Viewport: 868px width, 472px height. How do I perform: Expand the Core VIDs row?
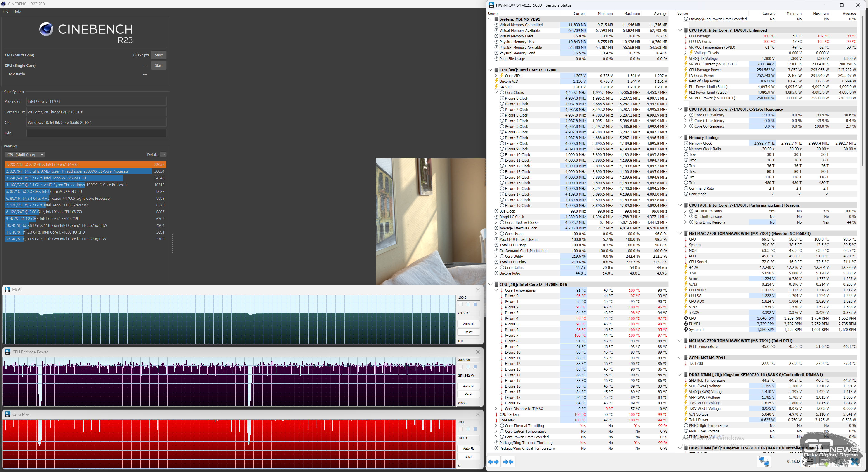496,76
